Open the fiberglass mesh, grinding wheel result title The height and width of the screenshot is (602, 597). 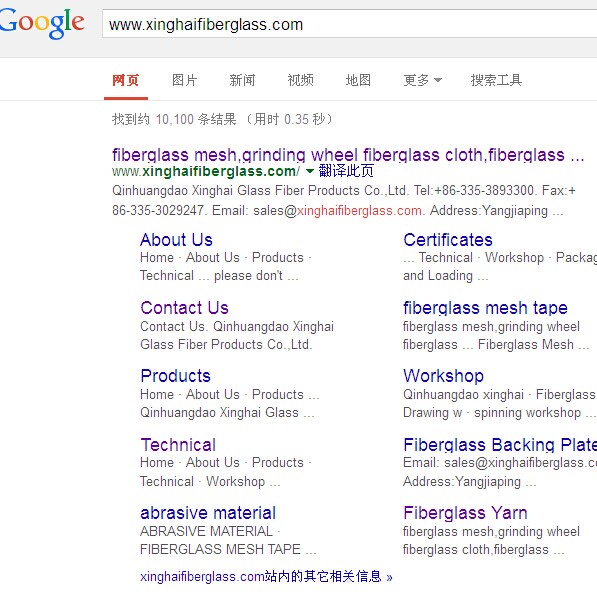click(348, 155)
